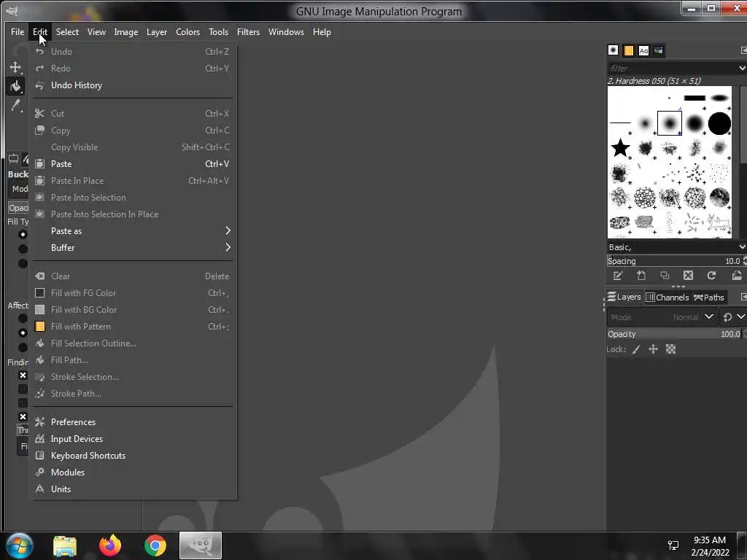Image resolution: width=747 pixels, height=560 pixels.
Task: Open the Document History tab icon
Action: pyautogui.click(x=659, y=50)
